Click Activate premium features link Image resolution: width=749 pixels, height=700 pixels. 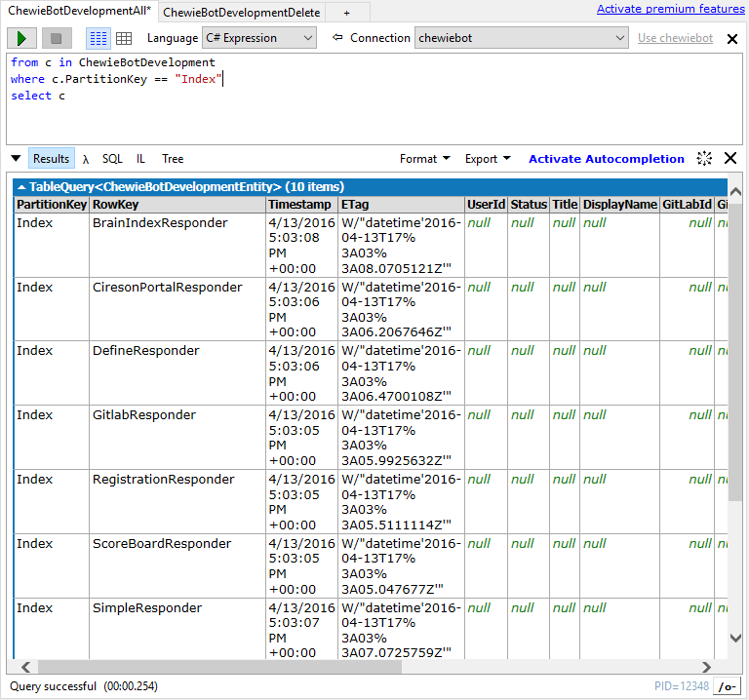[670, 9]
